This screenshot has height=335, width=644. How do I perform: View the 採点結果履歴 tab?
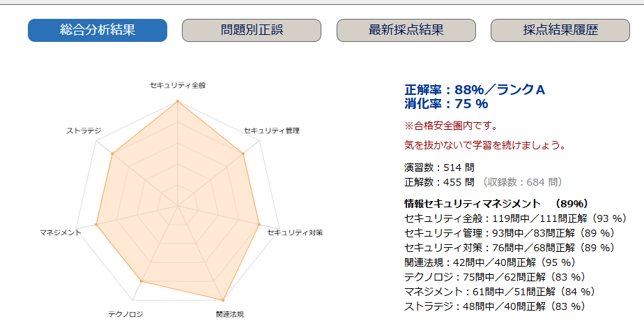[560, 30]
